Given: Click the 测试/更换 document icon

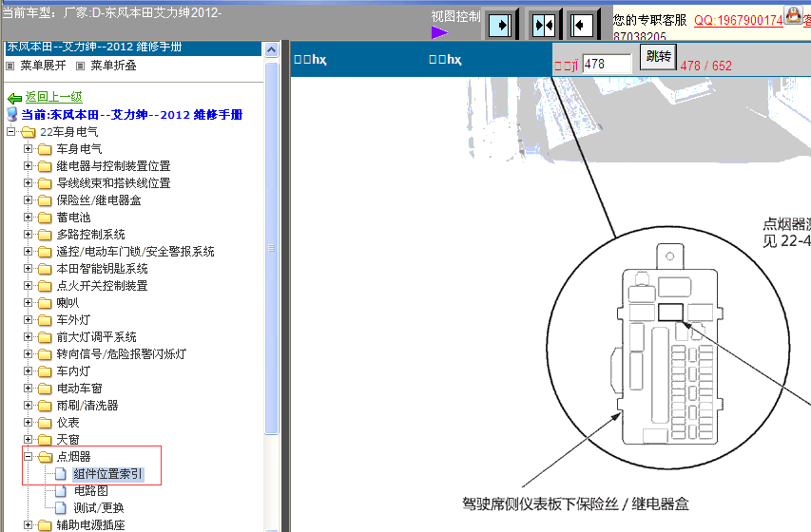Looking at the screenshot, I should pyautogui.click(x=61, y=507).
